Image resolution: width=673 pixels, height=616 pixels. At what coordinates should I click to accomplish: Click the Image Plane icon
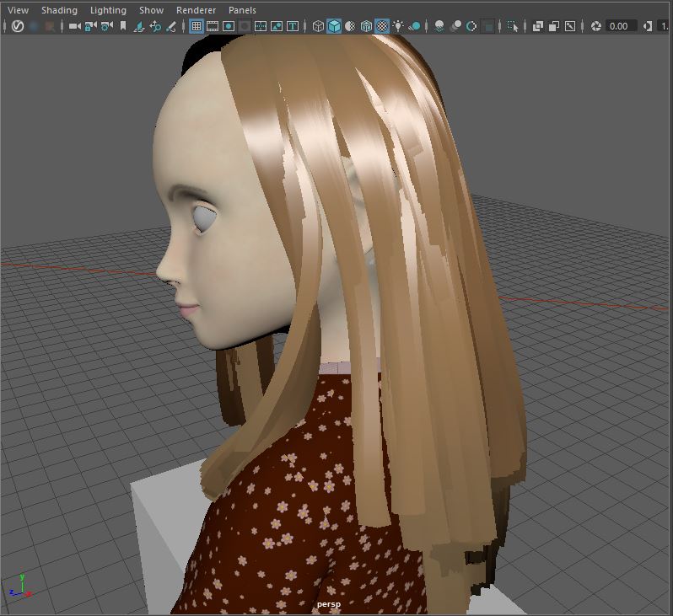point(139,26)
